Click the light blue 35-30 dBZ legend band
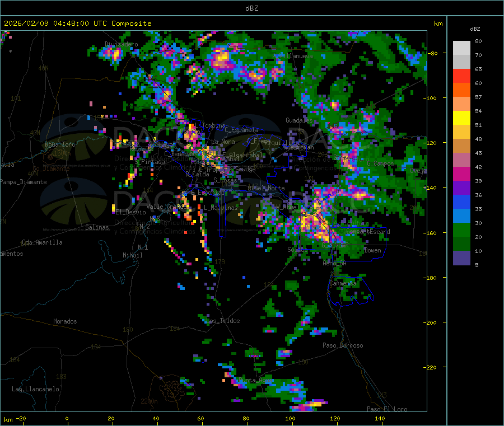Viewport: 504px width, 426px height. pos(461,216)
